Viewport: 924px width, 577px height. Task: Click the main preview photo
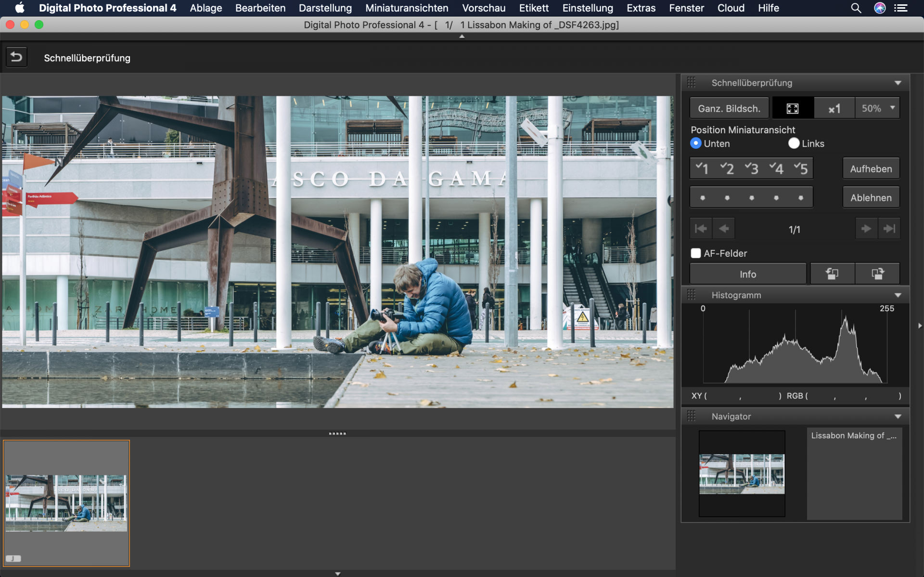pyautogui.click(x=337, y=251)
